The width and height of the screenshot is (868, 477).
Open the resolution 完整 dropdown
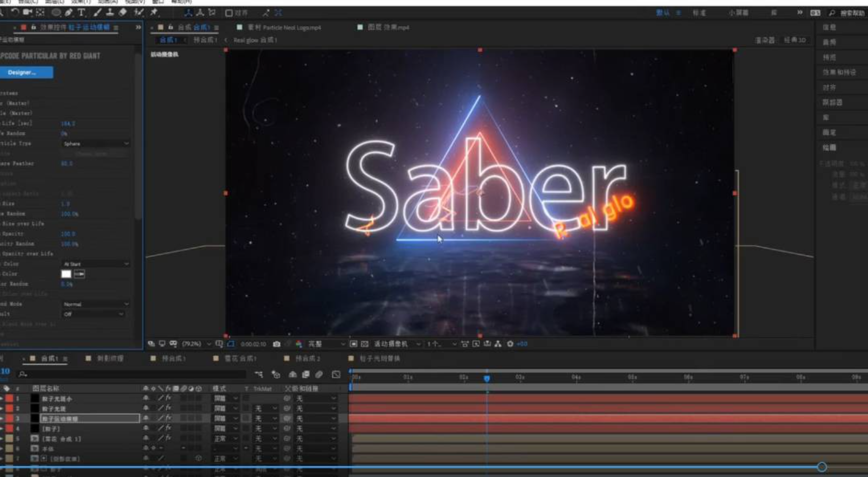pos(325,344)
